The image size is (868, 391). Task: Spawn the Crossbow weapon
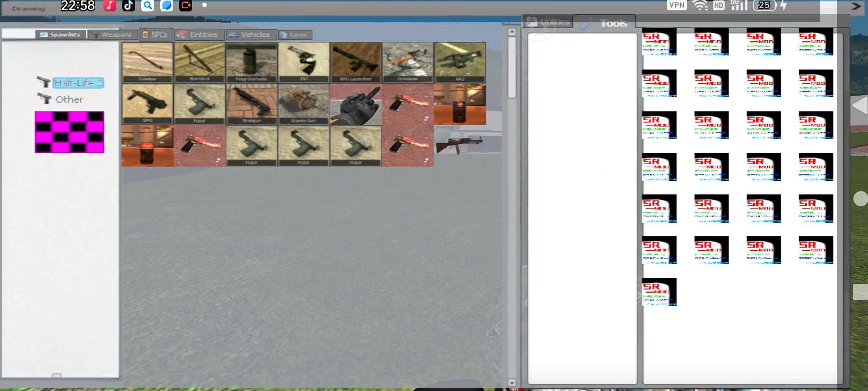point(408,62)
